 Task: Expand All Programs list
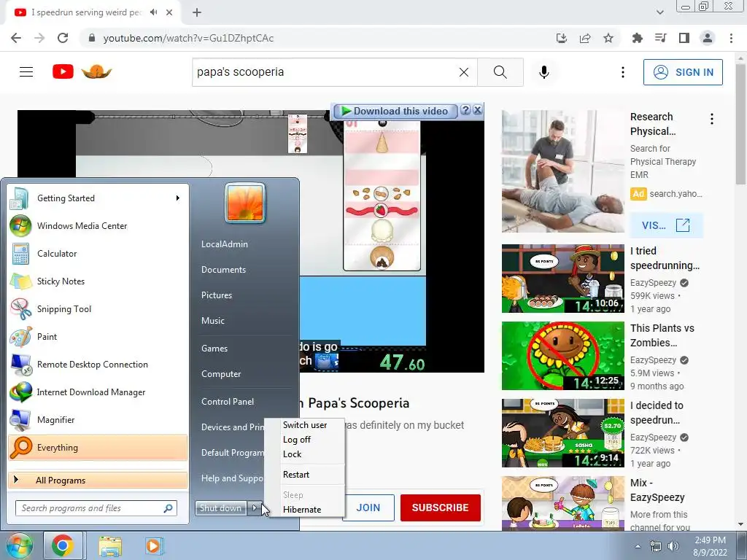[x=98, y=480]
